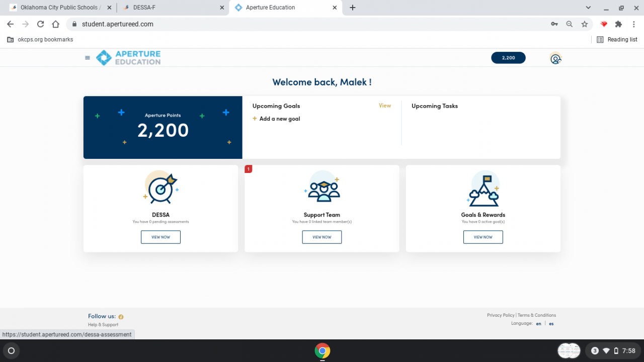Click View Now under DESSA

pyautogui.click(x=161, y=237)
